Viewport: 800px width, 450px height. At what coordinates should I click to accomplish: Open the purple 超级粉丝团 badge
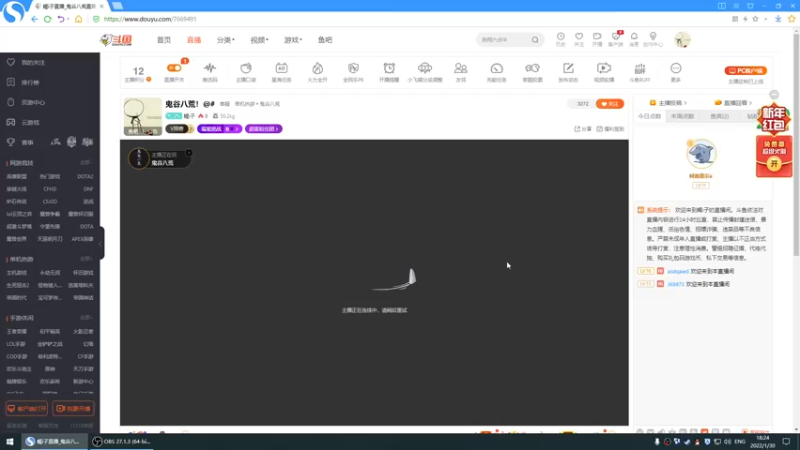[263, 129]
